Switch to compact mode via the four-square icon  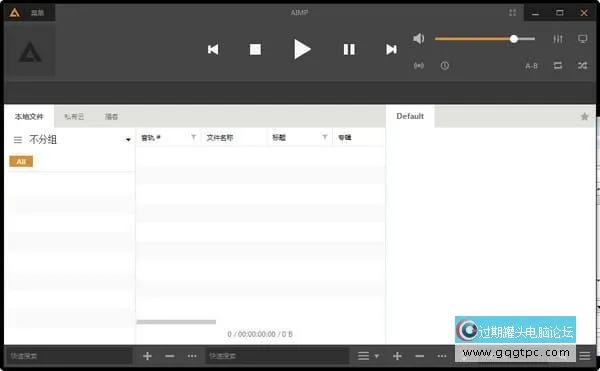click(x=512, y=13)
